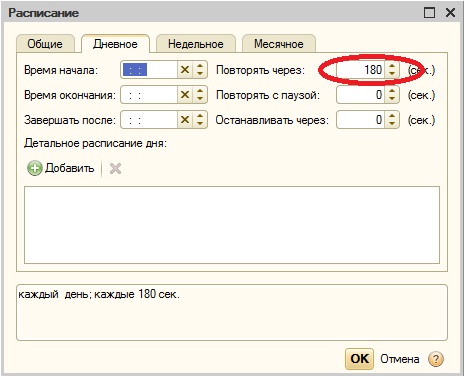
Task: Click the Повторять через value 180
Action: pos(361,70)
